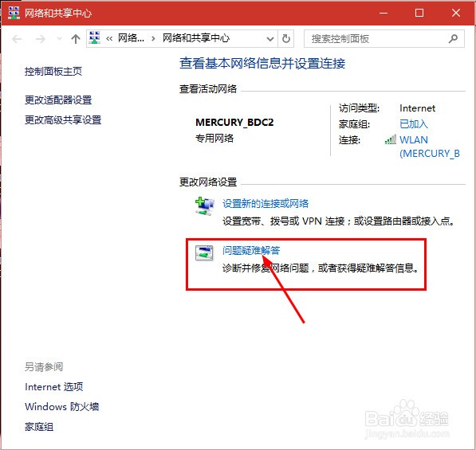476x450 pixels.
Task: Click the troubleshooter icon
Action: [204, 252]
